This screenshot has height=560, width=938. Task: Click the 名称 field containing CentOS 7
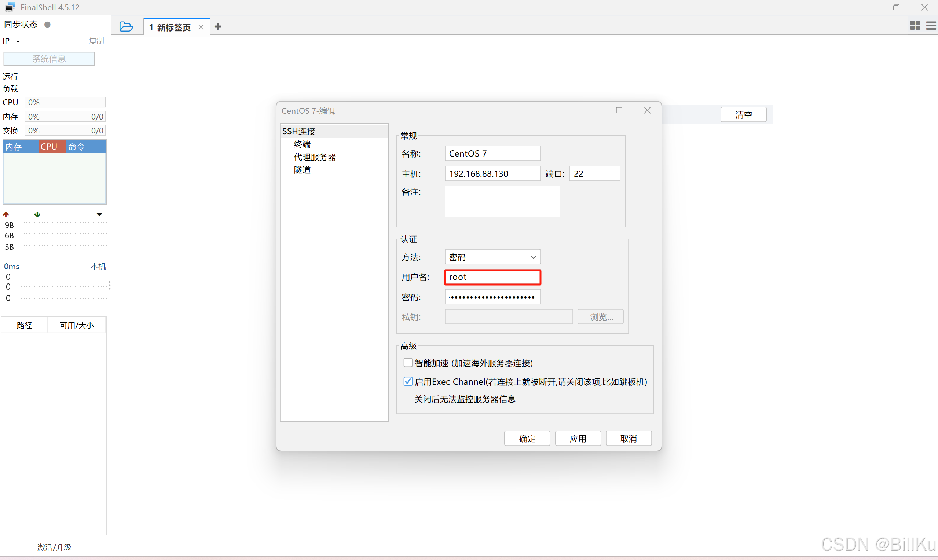[x=492, y=154]
